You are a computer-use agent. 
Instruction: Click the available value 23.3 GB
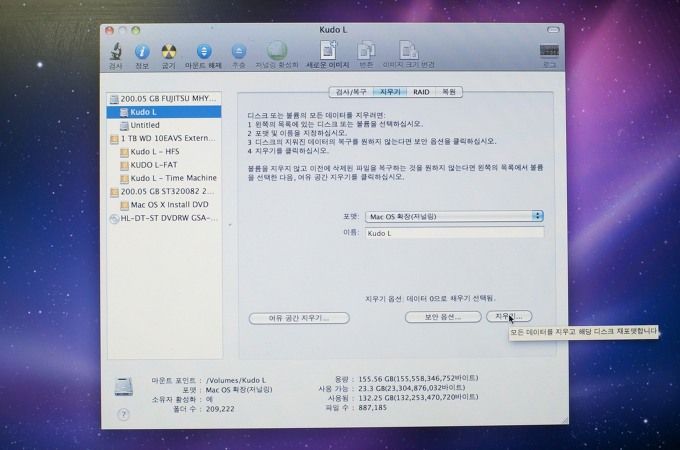coord(412,388)
